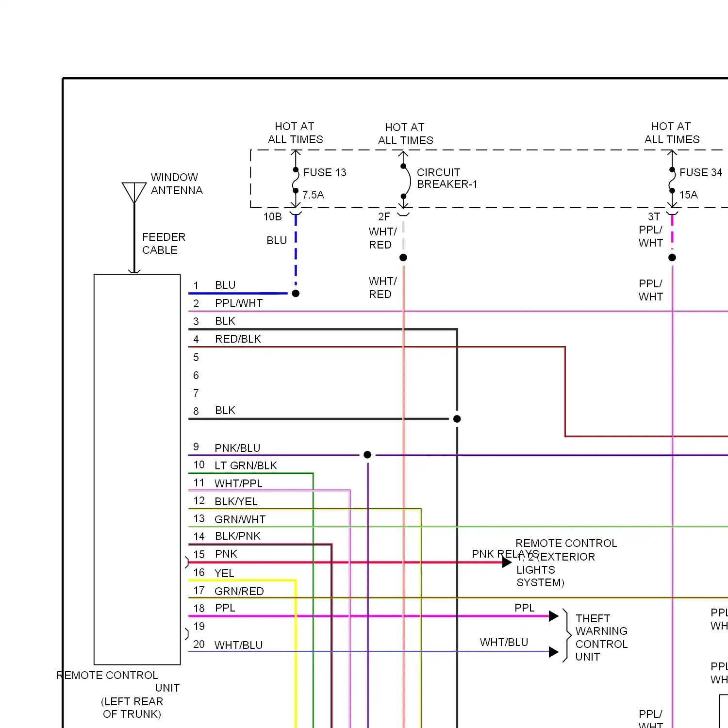Click pin 14 'BLK/PNK' wire label
Image resolution: width=728 pixels, height=728 pixels.
238,536
